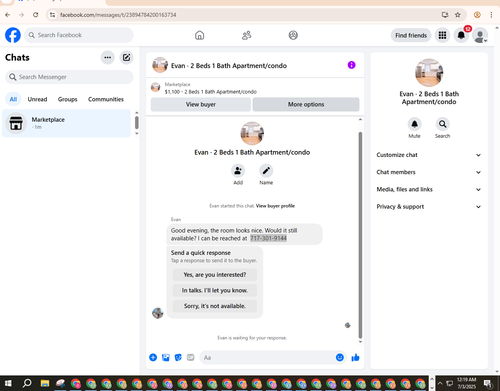Expand Media, files and links section
The height and width of the screenshot is (391, 500).
click(x=429, y=189)
